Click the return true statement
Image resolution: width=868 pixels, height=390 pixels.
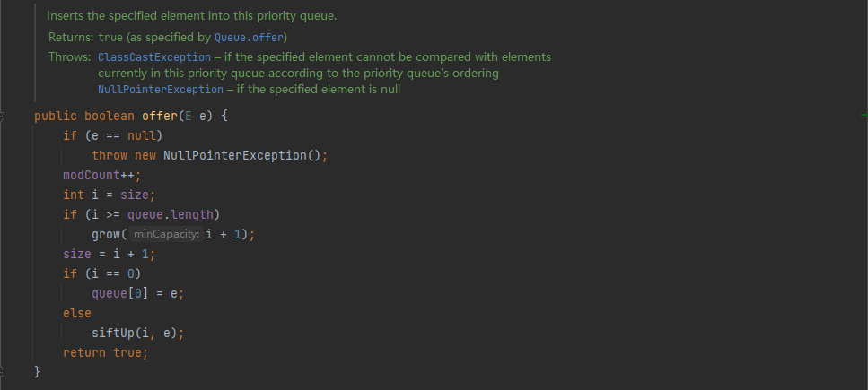coord(104,352)
